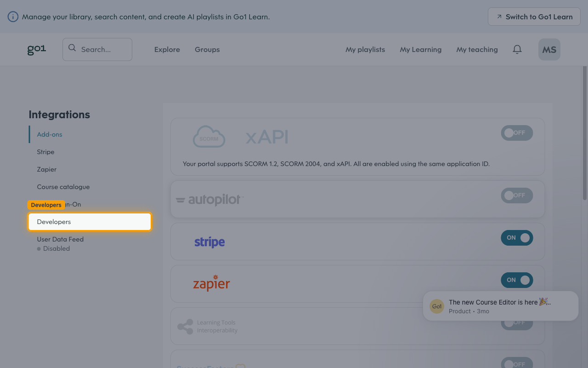The image size is (588, 368).
Task: Click the autopilot logo
Action: (x=209, y=200)
